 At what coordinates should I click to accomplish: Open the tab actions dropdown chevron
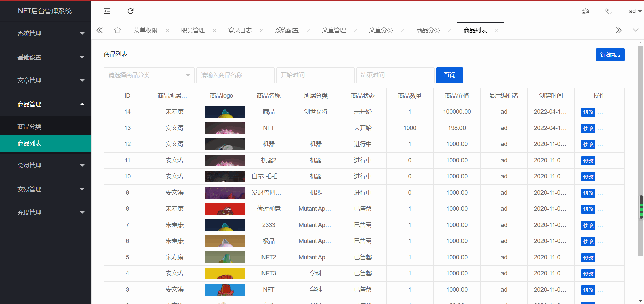click(x=636, y=30)
